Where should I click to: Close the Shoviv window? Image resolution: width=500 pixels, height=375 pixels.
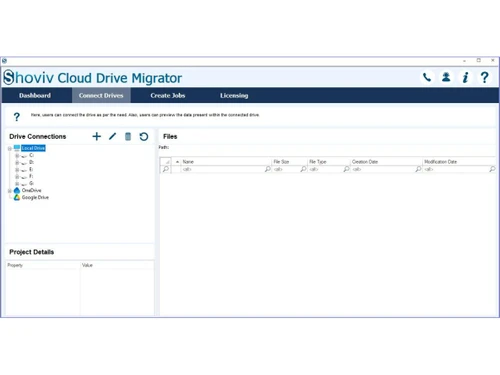point(493,60)
